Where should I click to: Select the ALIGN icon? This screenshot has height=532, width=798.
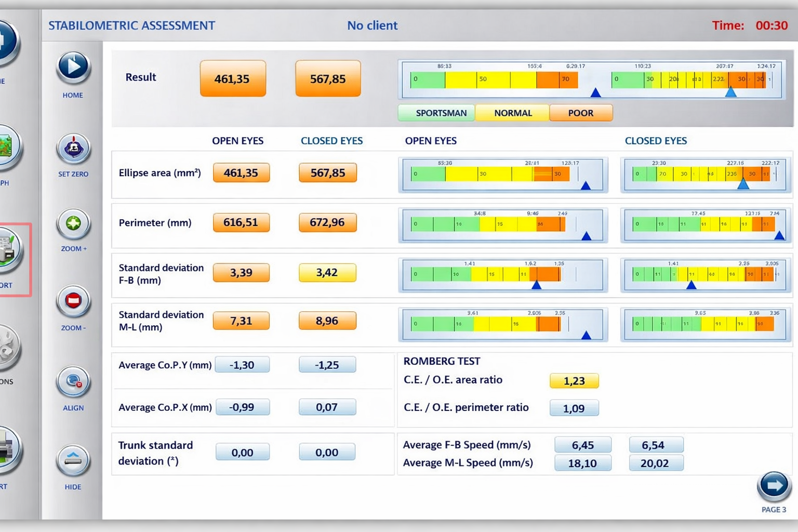pyautogui.click(x=73, y=382)
